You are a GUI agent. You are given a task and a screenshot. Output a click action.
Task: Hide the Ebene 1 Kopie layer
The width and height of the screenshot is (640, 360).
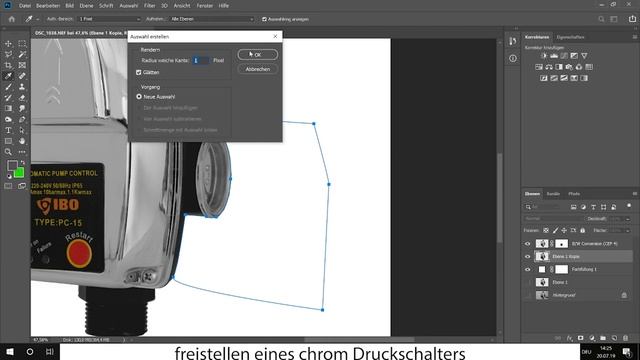[527, 257]
